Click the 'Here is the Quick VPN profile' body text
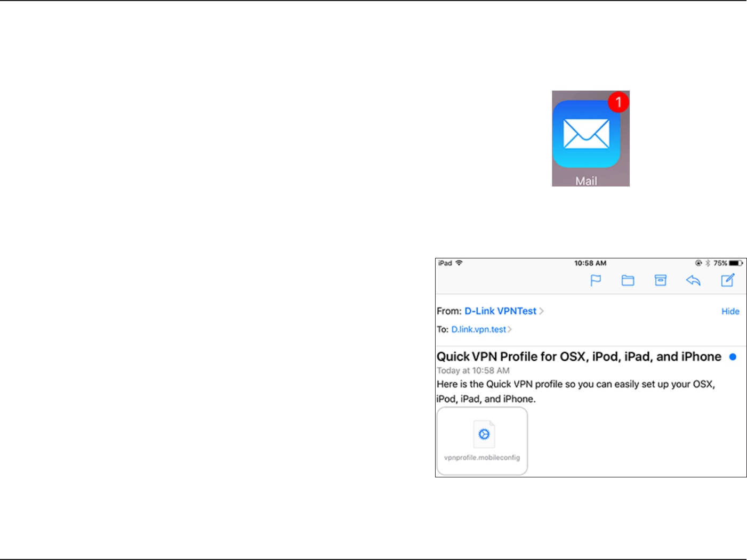Image resolution: width=747 pixels, height=560 pixels. (x=576, y=392)
